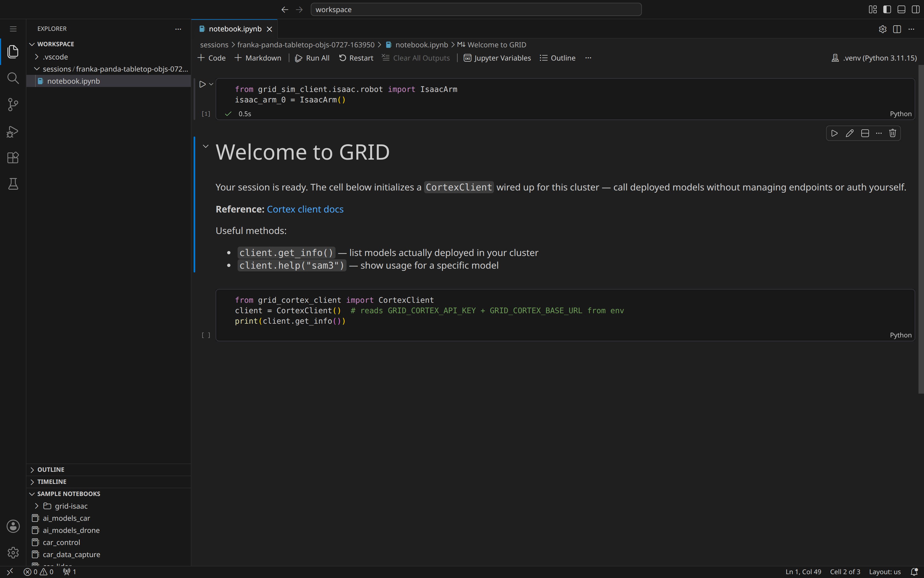The width and height of the screenshot is (924, 578).
Task: Open the Cortex client docs link
Action: tap(305, 209)
